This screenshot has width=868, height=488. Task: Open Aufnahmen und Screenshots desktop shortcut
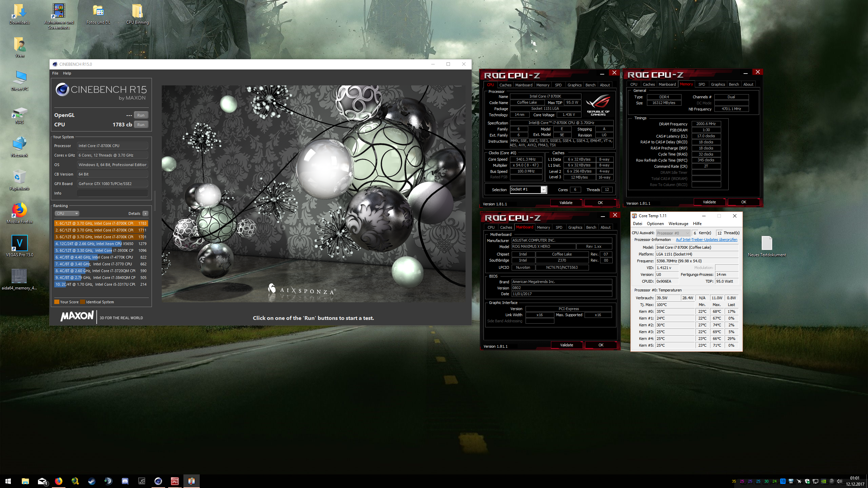[x=59, y=16]
